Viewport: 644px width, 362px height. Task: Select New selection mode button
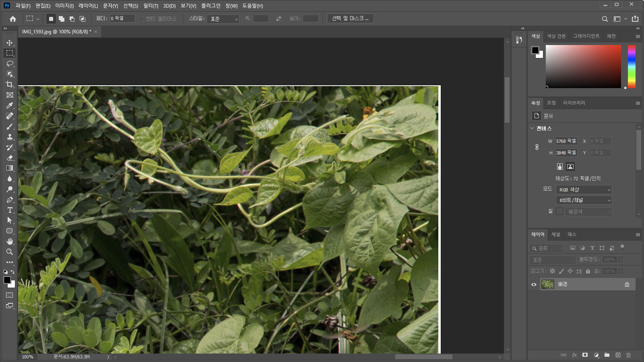point(51,19)
